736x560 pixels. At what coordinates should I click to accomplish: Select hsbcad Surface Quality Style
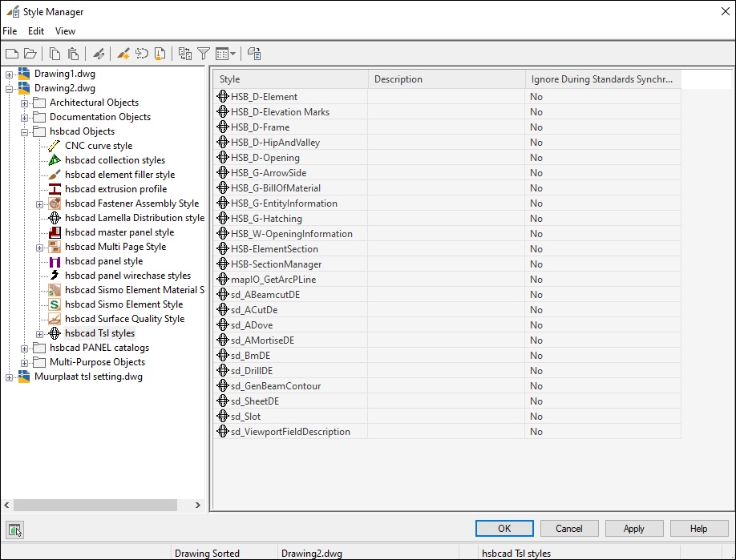124,319
